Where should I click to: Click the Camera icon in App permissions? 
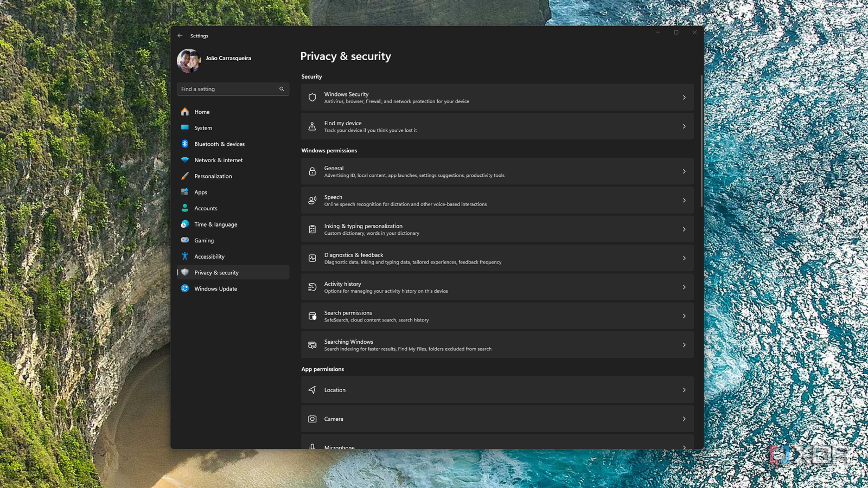point(312,419)
